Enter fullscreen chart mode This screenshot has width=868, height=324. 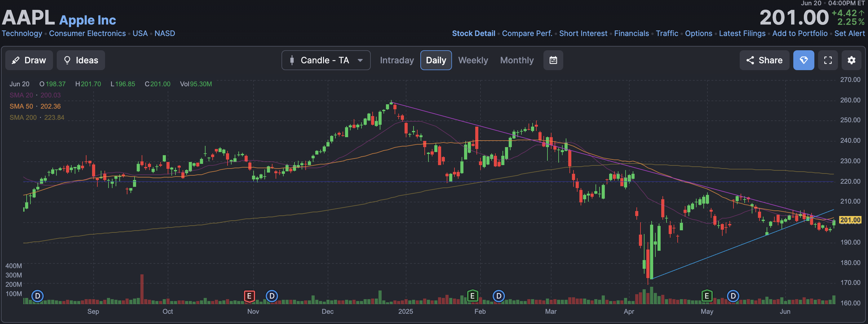click(828, 60)
